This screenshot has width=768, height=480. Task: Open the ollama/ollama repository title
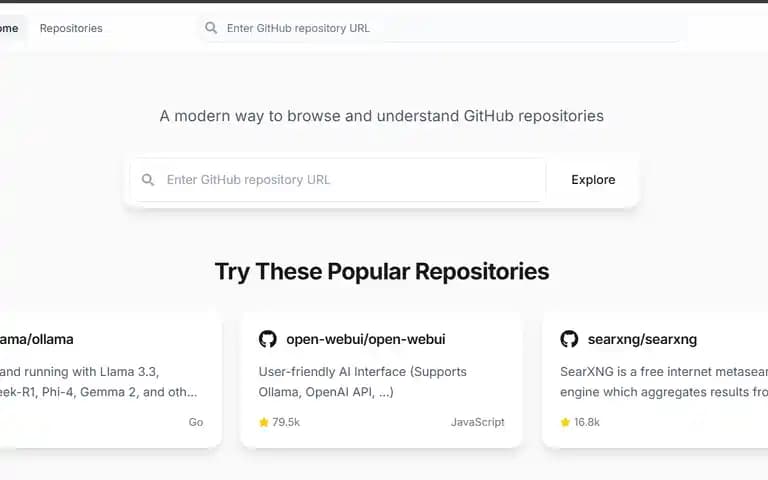coord(37,339)
